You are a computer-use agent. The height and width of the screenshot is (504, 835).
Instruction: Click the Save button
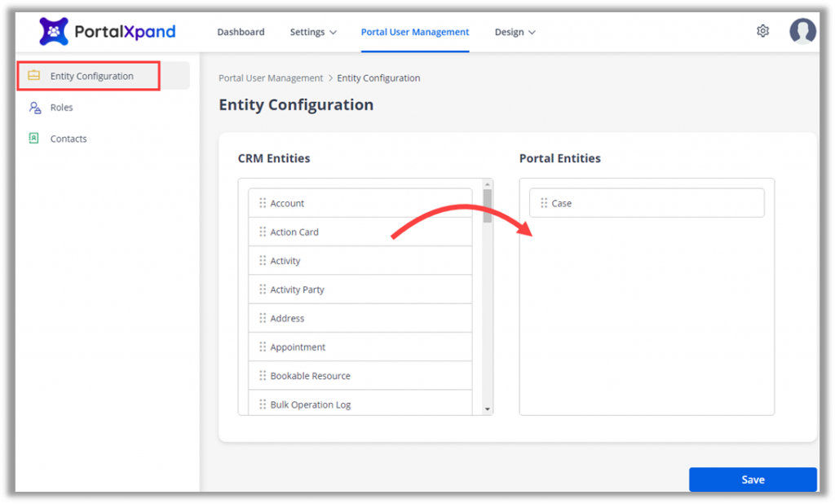click(753, 480)
